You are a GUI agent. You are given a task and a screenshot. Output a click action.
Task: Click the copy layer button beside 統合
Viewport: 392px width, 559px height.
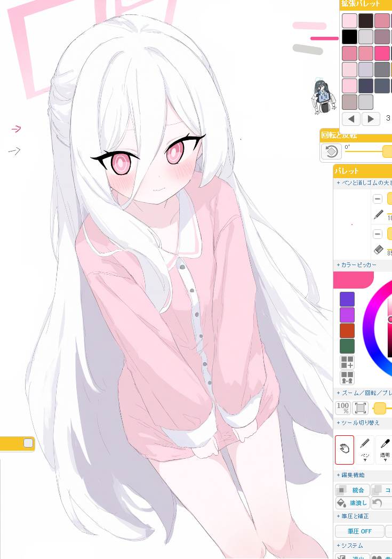pos(381,490)
